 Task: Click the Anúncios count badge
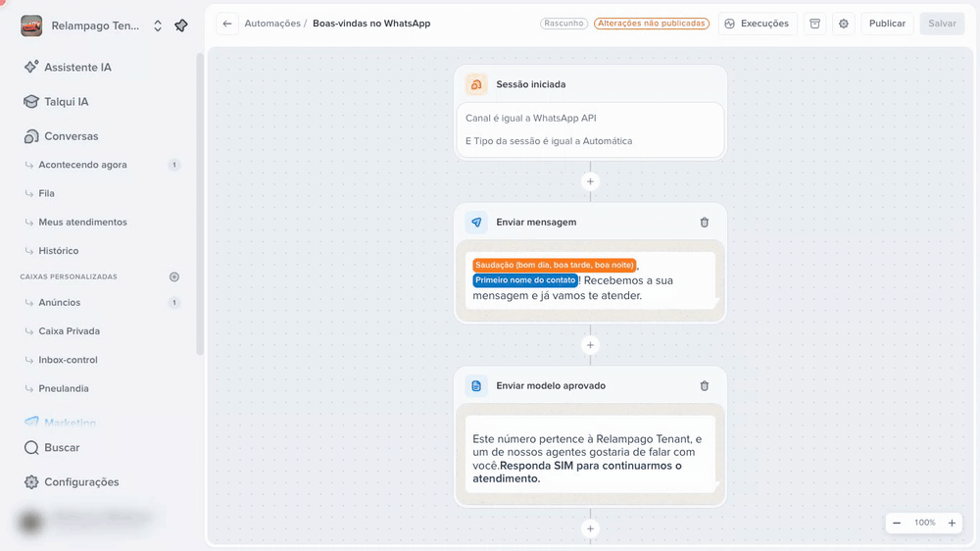coord(174,302)
